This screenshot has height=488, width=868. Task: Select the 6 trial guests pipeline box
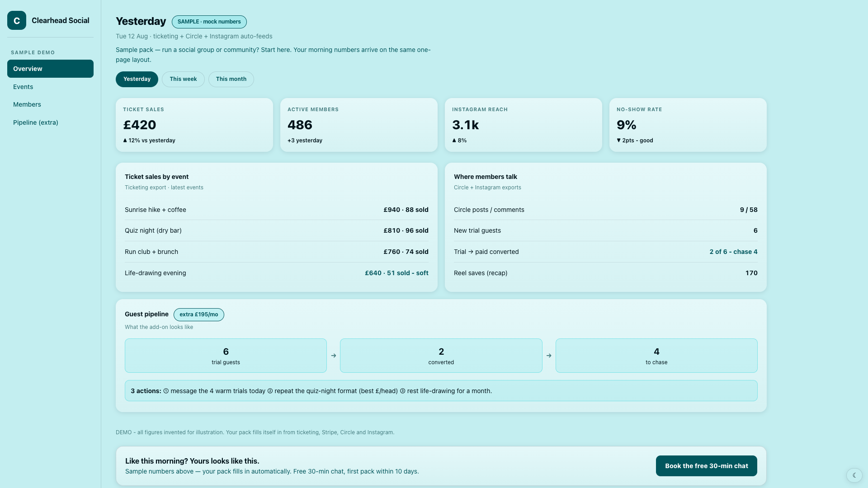coord(226,356)
